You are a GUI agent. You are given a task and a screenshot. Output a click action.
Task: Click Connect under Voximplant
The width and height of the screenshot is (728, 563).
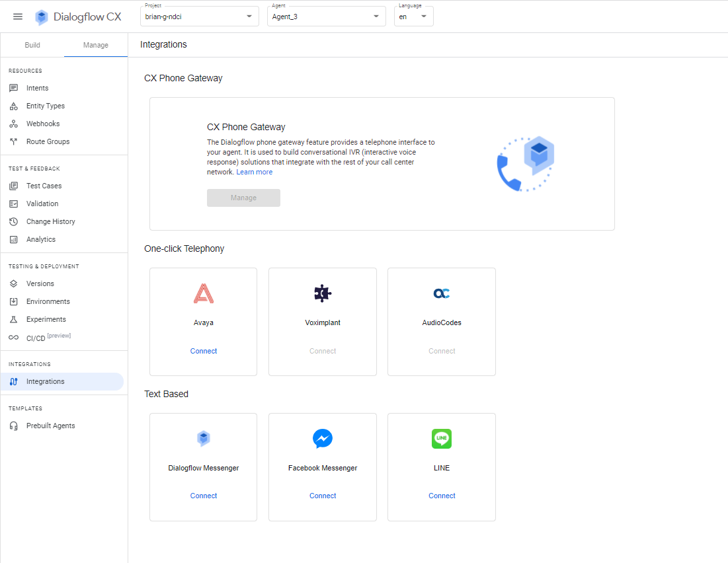(x=323, y=352)
